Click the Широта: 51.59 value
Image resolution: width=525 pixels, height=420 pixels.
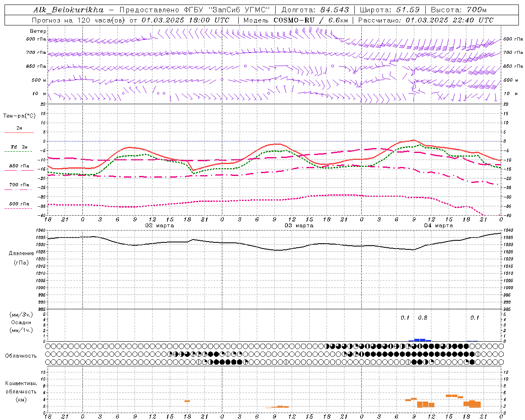pos(390,10)
